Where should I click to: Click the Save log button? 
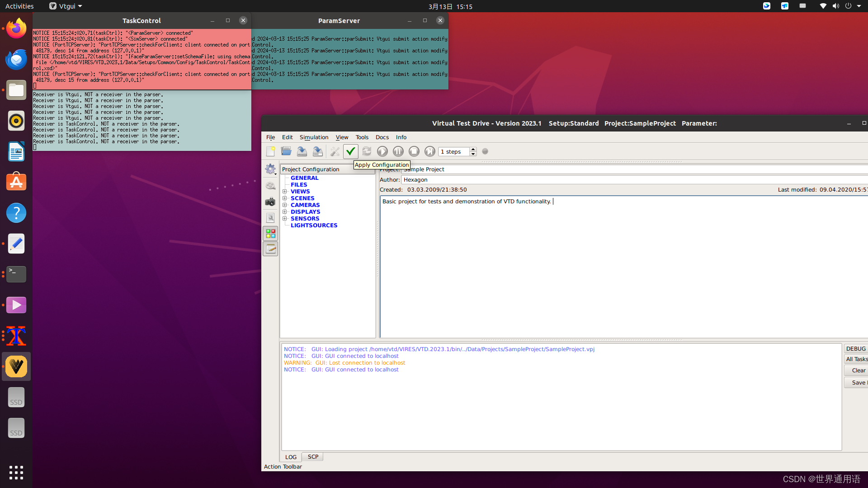click(856, 383)
